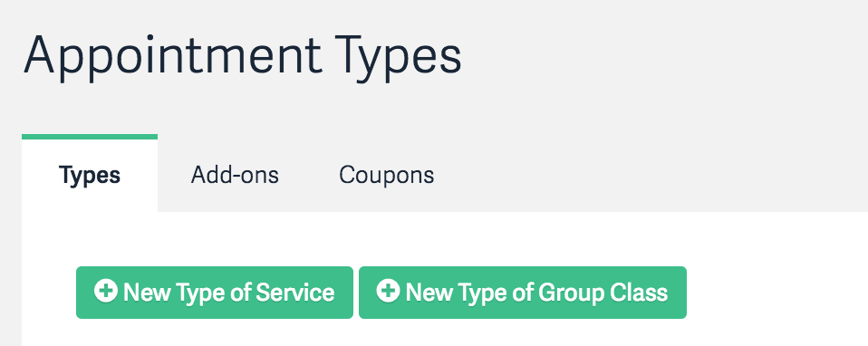Click the Appointment Types page heading

tap(242, 56)
